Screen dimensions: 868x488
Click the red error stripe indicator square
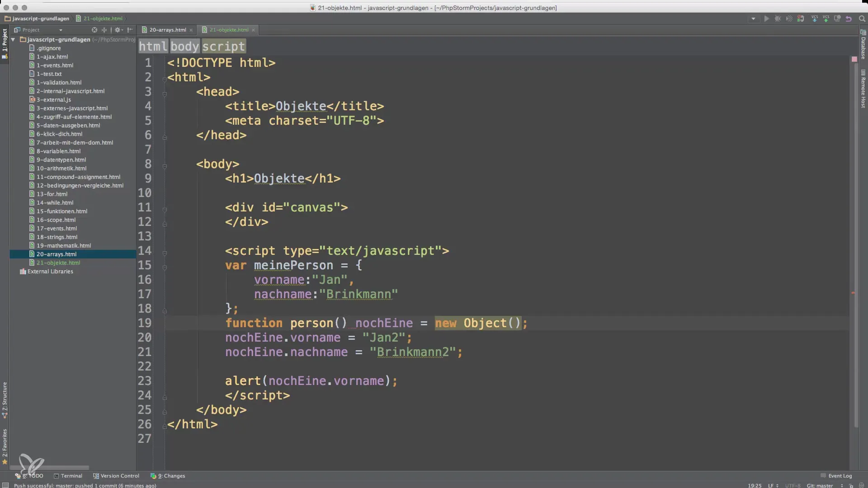[x=854, y=59]
